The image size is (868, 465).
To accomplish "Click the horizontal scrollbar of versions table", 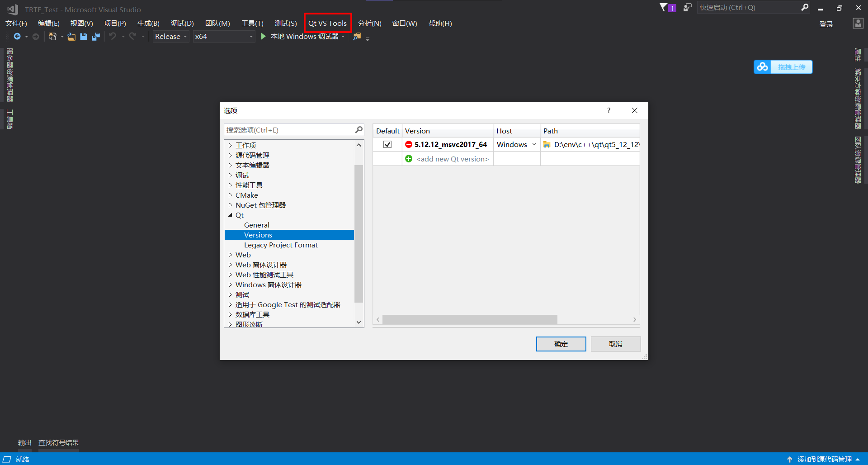I will [x=470, y=319].
